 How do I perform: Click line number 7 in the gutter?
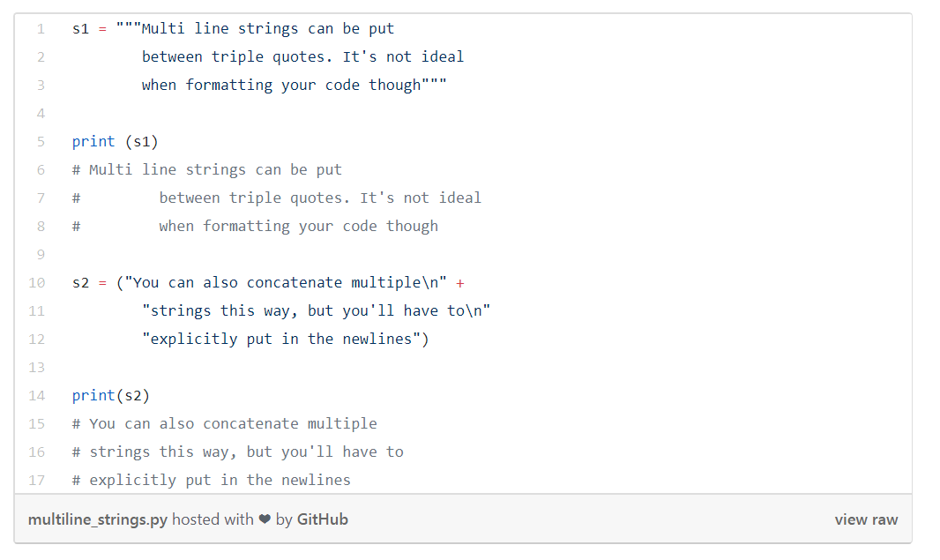[x=41, y=198]
